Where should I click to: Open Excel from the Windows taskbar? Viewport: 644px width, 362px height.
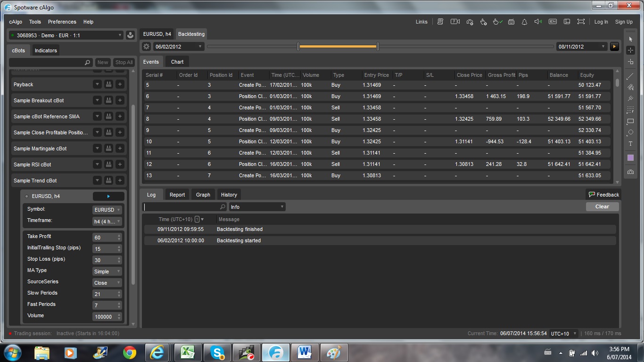[x=188, y=352]
